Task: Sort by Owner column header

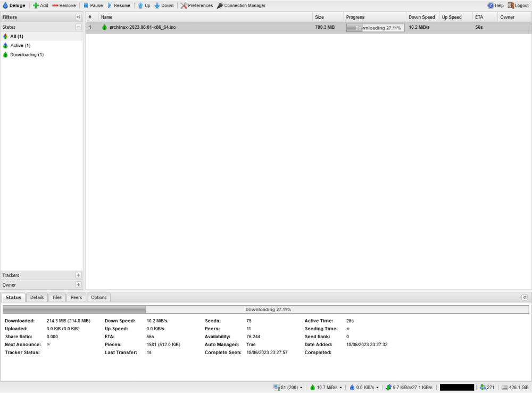Action: pos(514,17)
